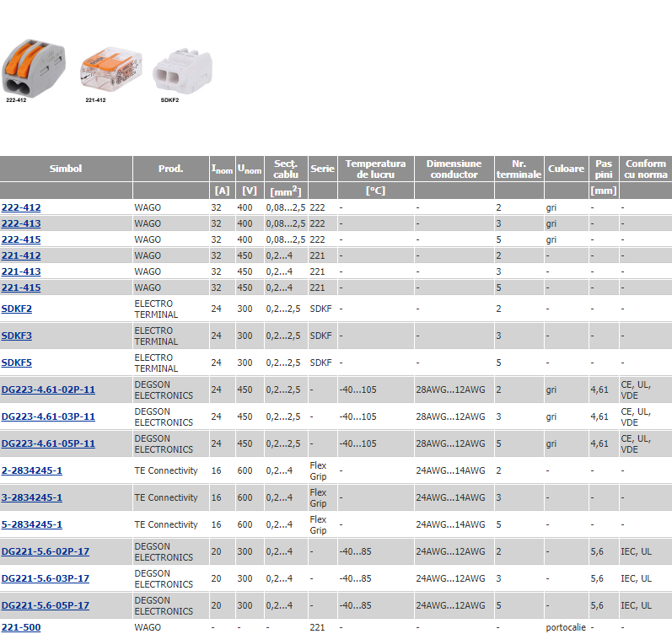Image resolution: width=672 pixels, height=634 pixels.
Task: Click the Temperatura de lucru header
Action: coord(376,169)
